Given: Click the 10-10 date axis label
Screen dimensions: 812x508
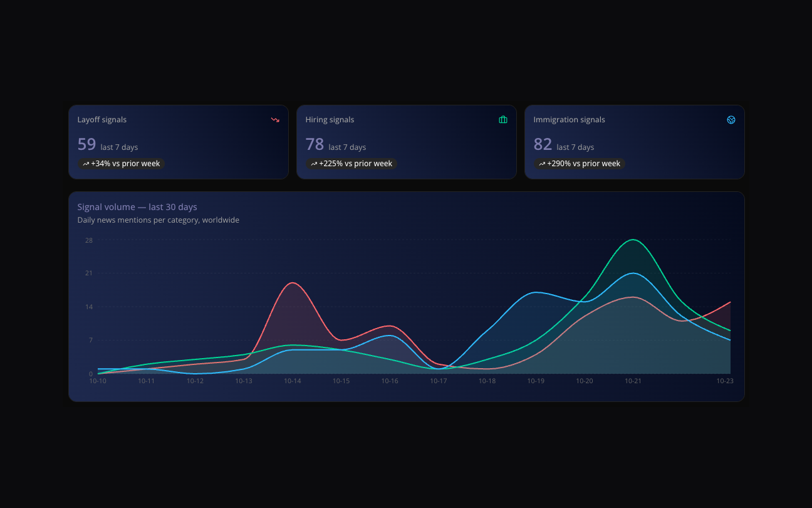Looking at the screenshot, I should [x=98, y=381].
